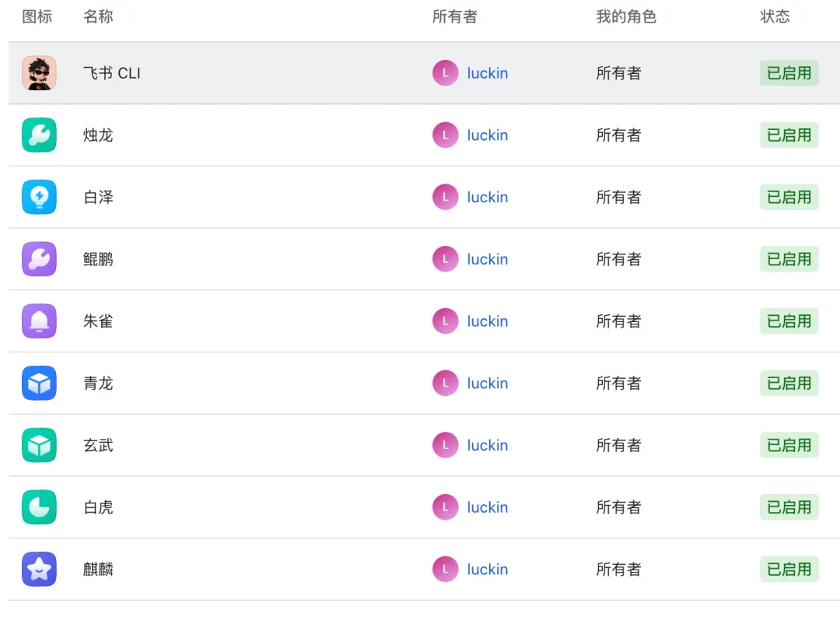Select the 所有者 column header
Screen dimensions: 840x617
(454, 17)
